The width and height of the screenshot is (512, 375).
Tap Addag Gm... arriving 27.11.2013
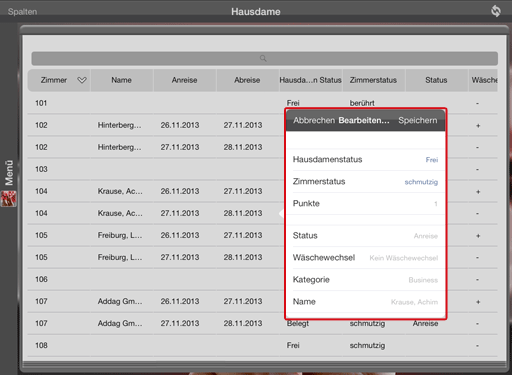coord(120,323)
